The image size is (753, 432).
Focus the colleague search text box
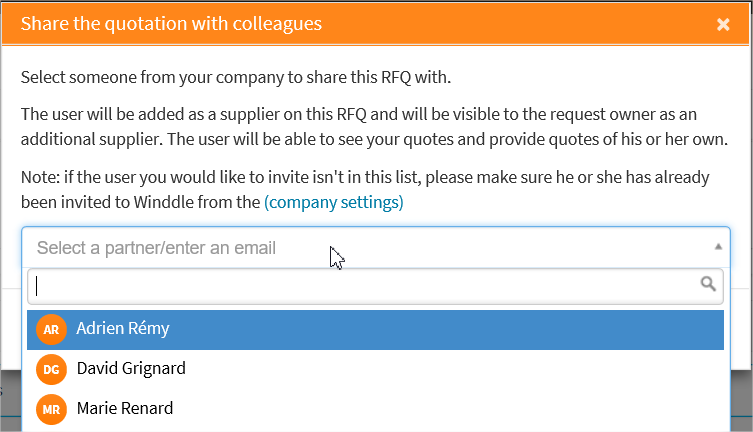[360, 286]
